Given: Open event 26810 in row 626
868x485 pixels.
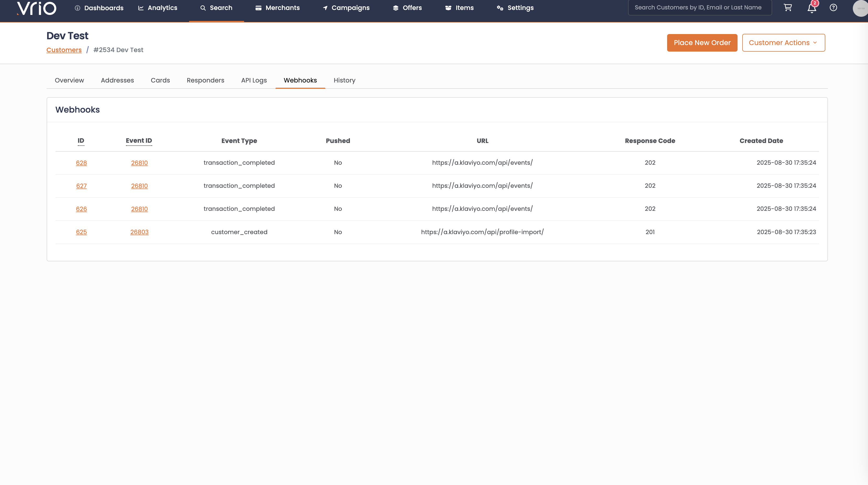Looking at the screenshot, I should click(x=139, y=209).
